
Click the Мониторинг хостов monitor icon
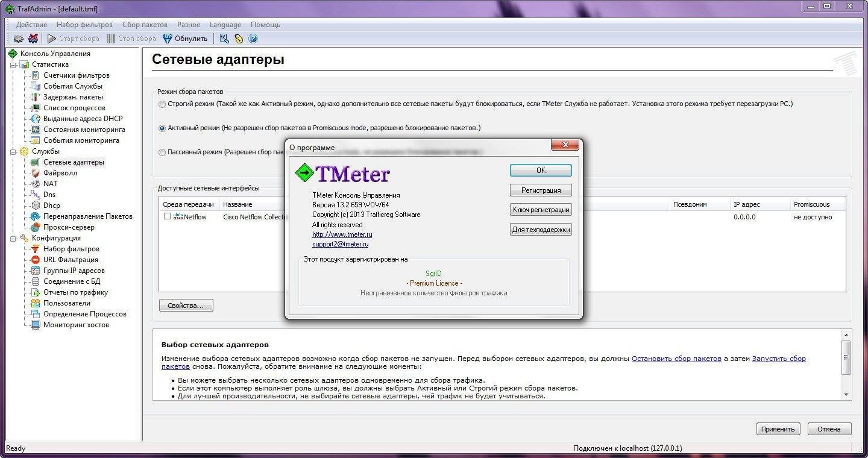[36, 325]
